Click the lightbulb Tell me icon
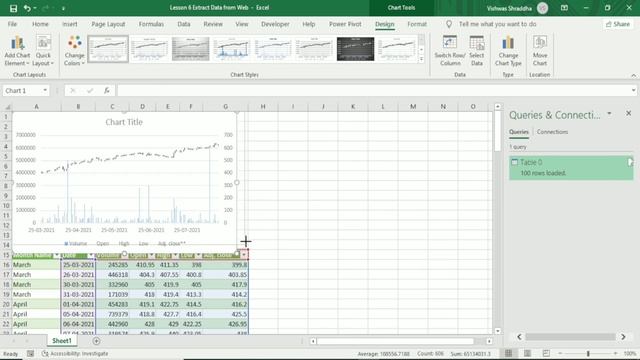640x360 pixels. coord(449,24)
